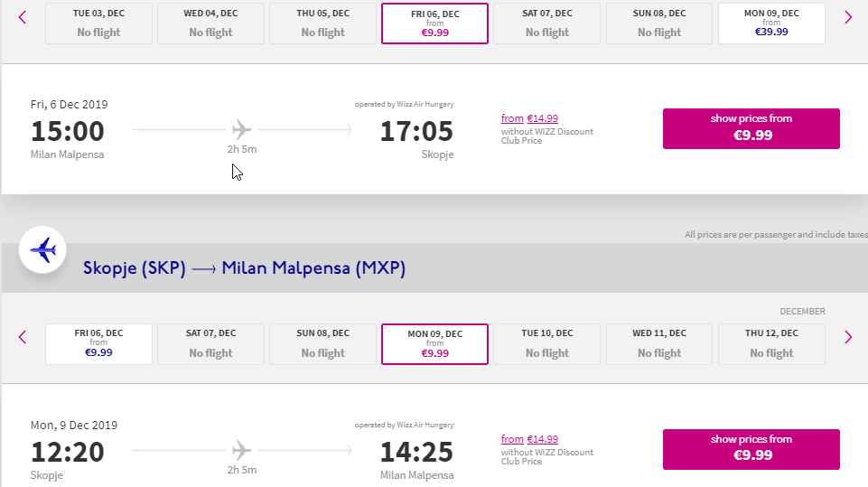This screenshot has height=487, width=868.
Task: Go to next outbound dates with right arrow
Action: [x=847, y=17]
